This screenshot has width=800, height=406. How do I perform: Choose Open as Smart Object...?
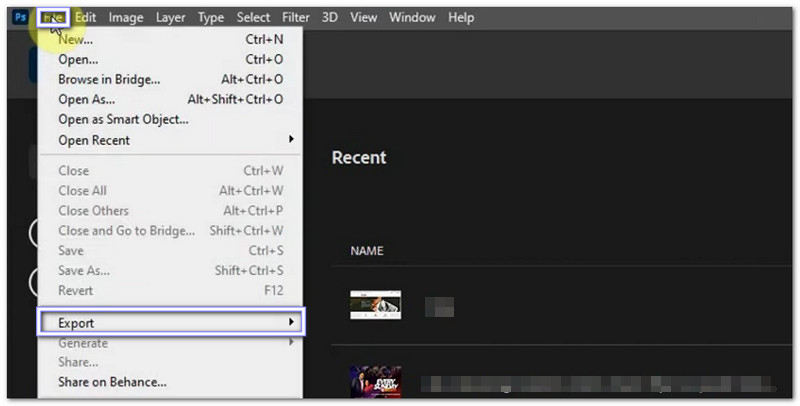click(x=123, y=120)
